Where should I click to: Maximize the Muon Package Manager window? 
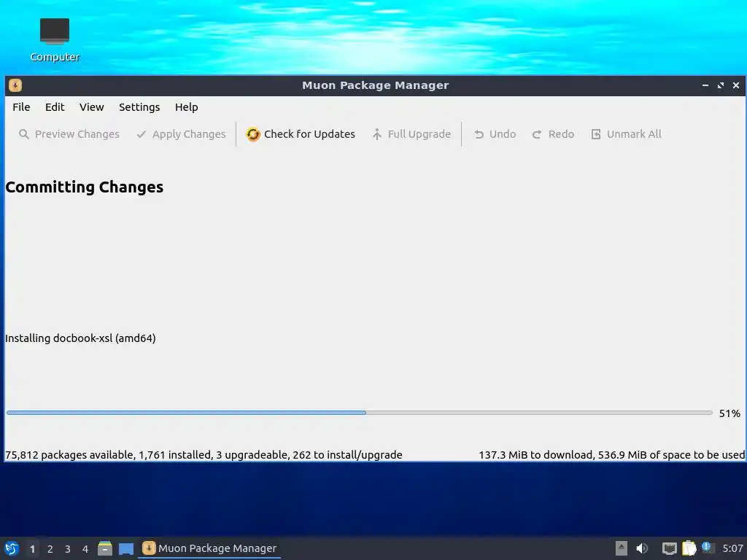tap(720, 85)
